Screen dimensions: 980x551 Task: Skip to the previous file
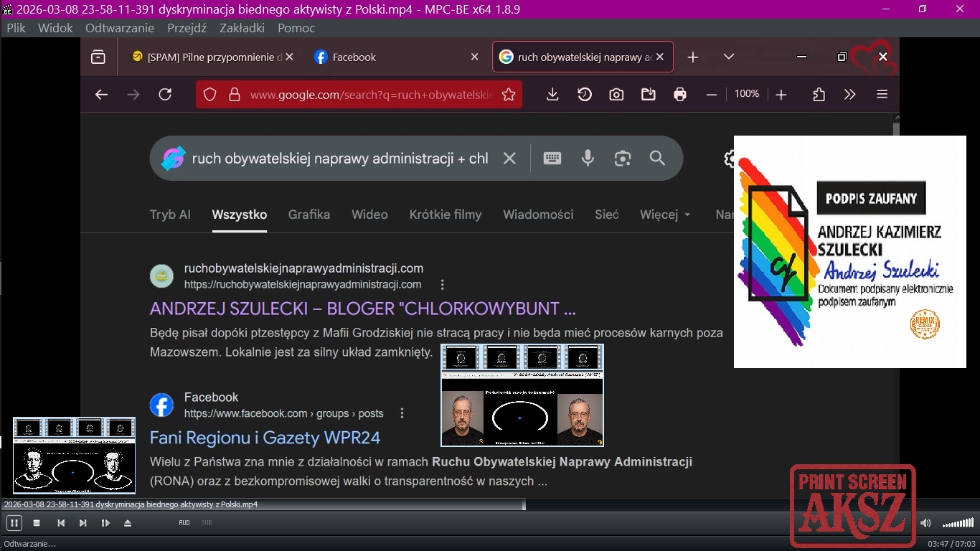[61, 523]
